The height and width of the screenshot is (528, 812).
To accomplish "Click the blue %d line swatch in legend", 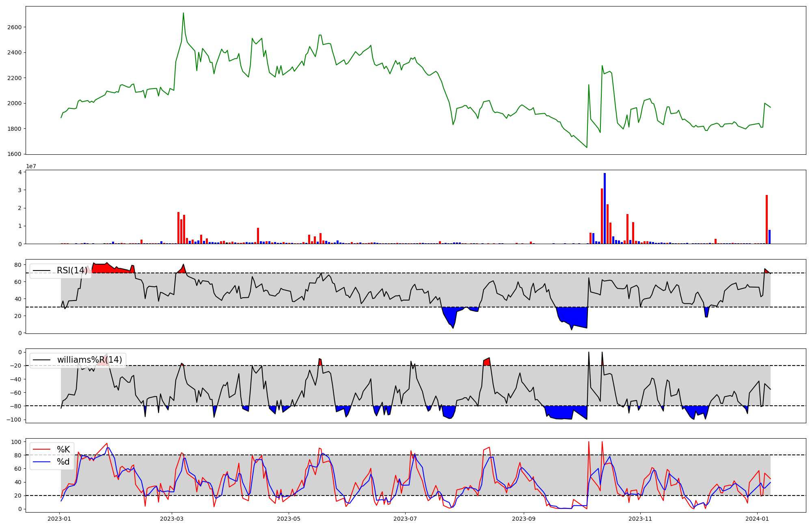I will (41, 462).
